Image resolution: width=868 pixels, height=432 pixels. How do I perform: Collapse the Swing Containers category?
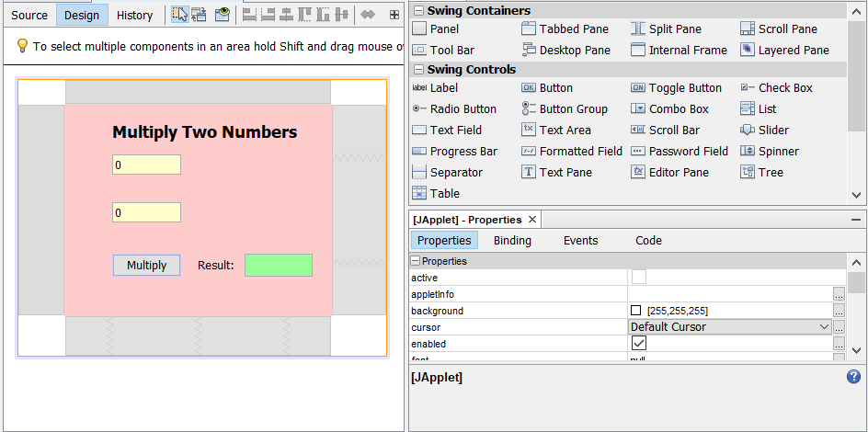[x=418, y=10]
